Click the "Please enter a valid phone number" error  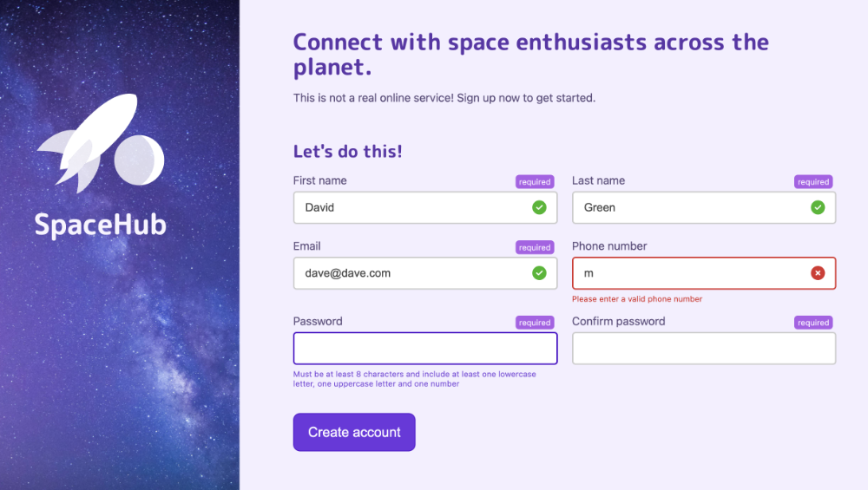637,299
